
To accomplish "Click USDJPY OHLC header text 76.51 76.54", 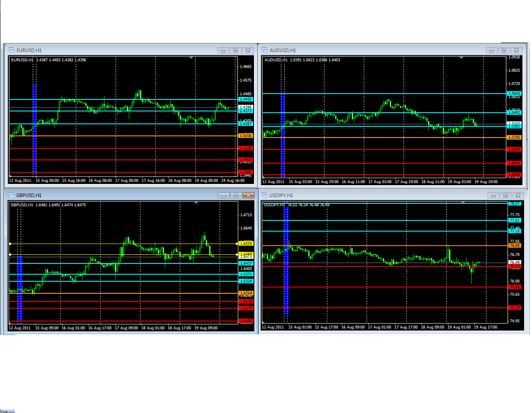I will pos(297,205).
